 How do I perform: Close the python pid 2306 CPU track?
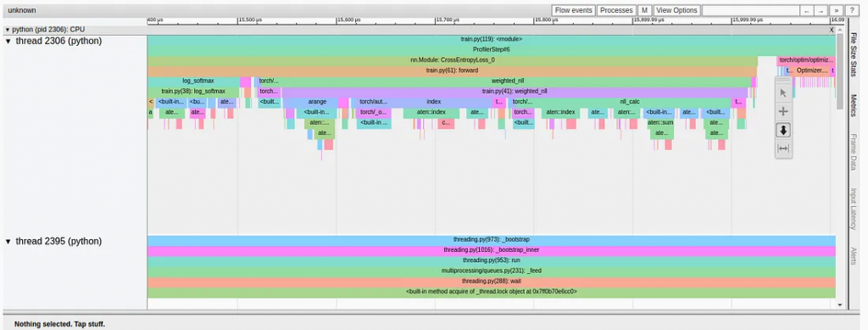point(832,30)
